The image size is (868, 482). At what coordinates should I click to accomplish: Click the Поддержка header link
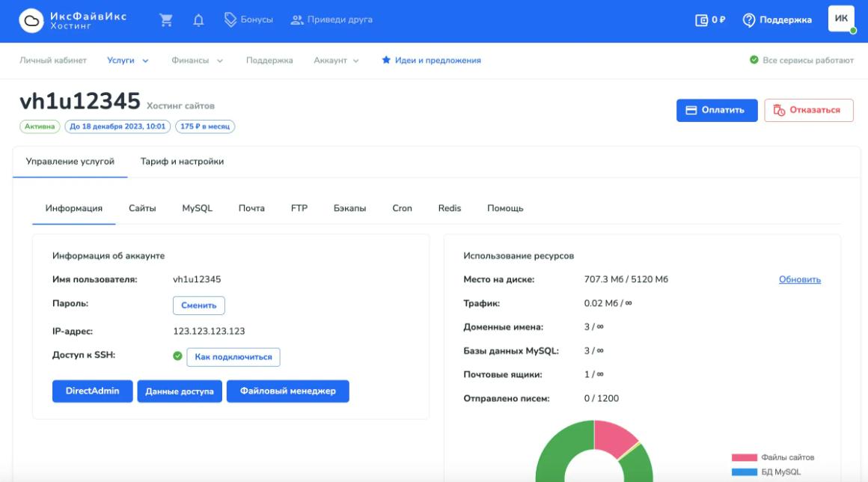click(x=786, y=20)
